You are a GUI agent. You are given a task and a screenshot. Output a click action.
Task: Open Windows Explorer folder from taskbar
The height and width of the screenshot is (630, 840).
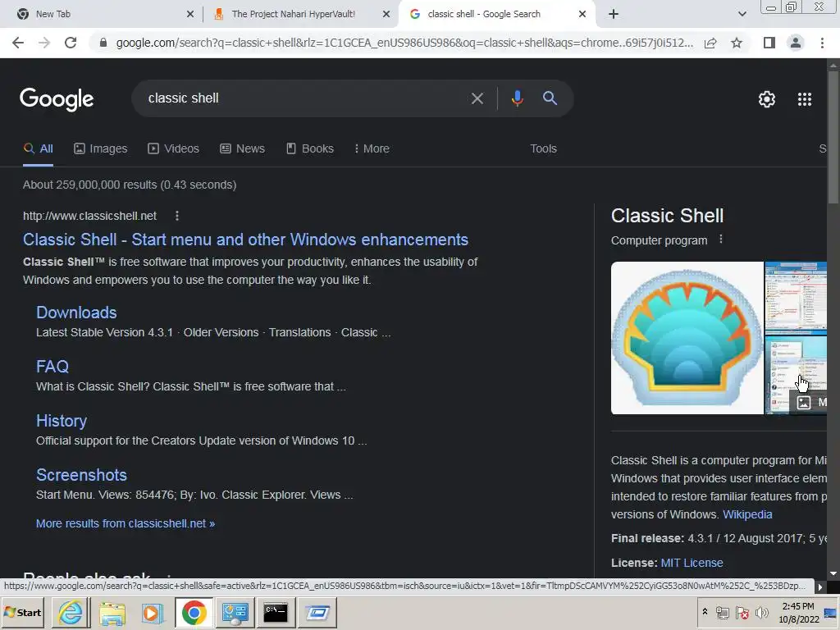click(x=112, y=613)
